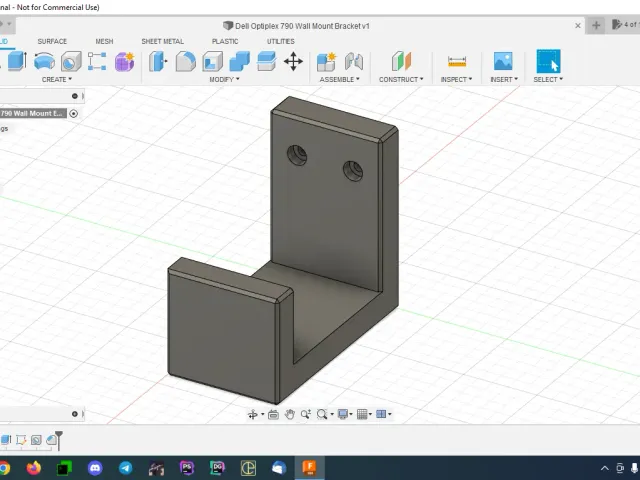The width and height of the screenshot is (640, 480).
Task: Select the Press Pull tool
Action: pos(158,62)
